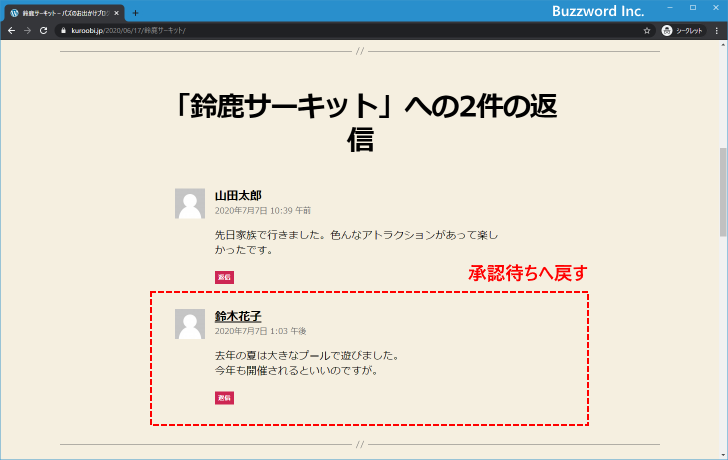
Task: Go back using the browser back arrow
Action: (12, 31)
